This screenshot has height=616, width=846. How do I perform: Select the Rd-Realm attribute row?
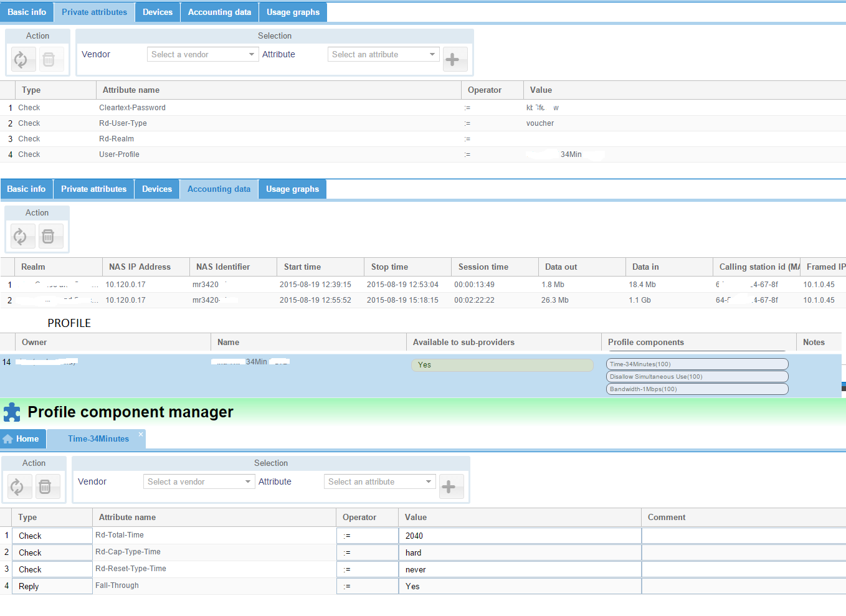click(x=423, y=139)
